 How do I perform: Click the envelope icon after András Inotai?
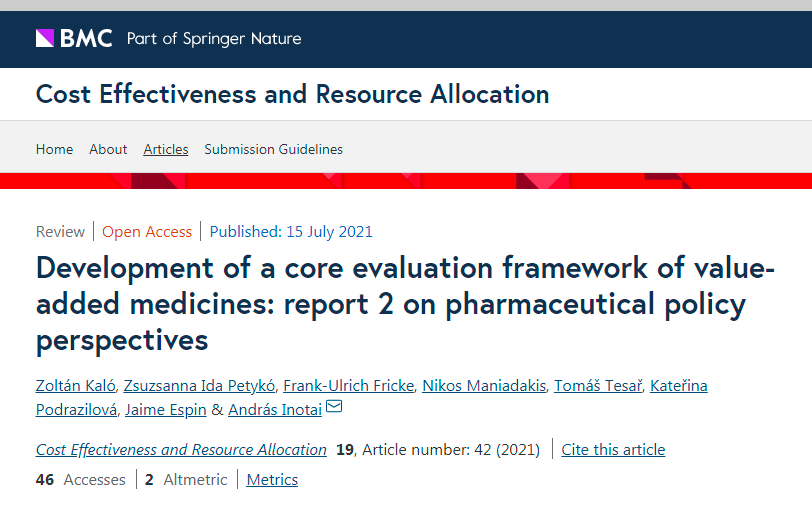[334, 407]
